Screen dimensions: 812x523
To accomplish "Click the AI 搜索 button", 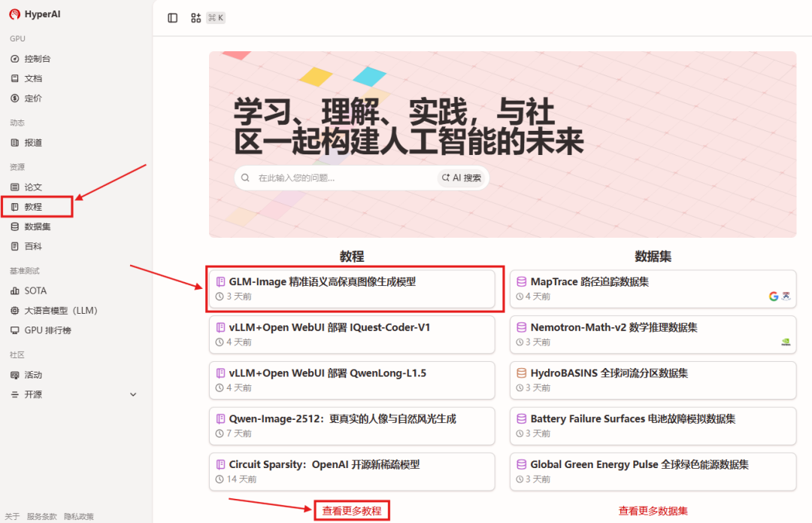I will (462, 178).
